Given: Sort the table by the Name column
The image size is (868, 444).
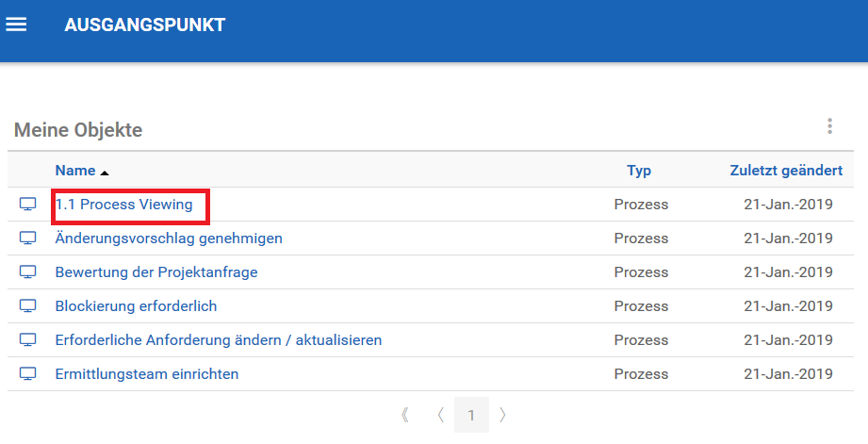Looking at the screenshot, I should (75, 171).
